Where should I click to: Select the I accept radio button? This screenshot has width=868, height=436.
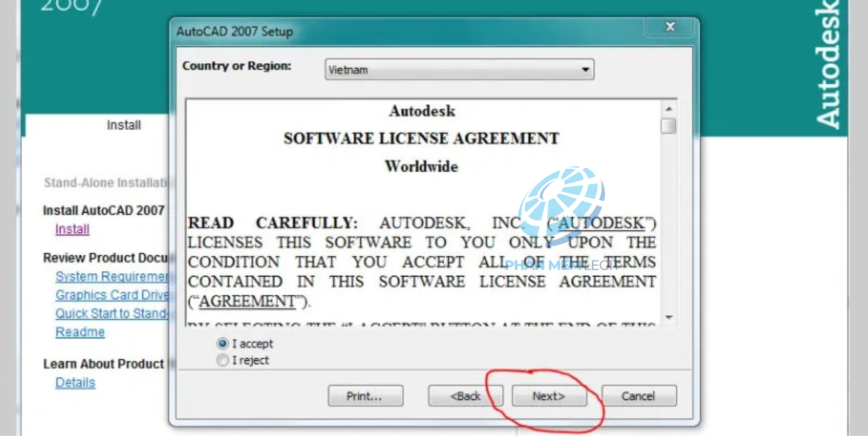222,344
